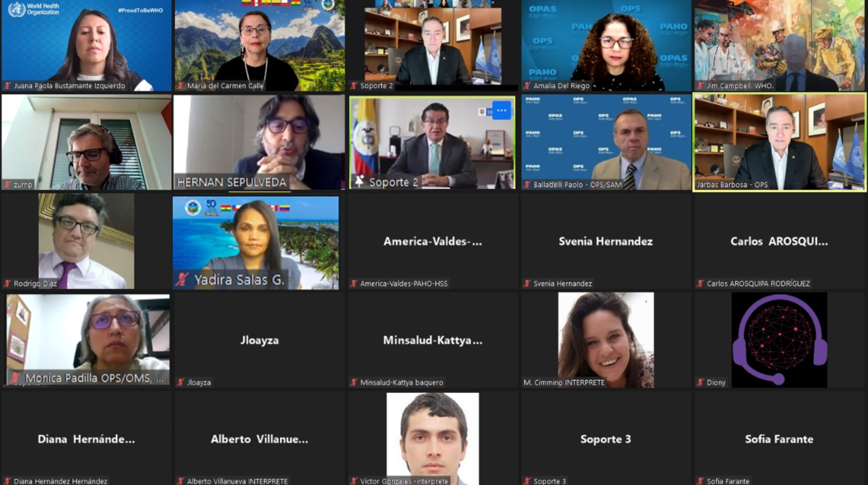Select Jarbas Barbosa - OPS video tile
This screenshot has width=868, height=485.
coord(780,142)
